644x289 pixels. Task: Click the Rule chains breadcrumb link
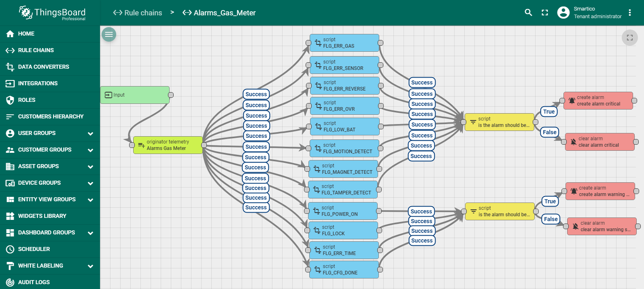point(138,13)
